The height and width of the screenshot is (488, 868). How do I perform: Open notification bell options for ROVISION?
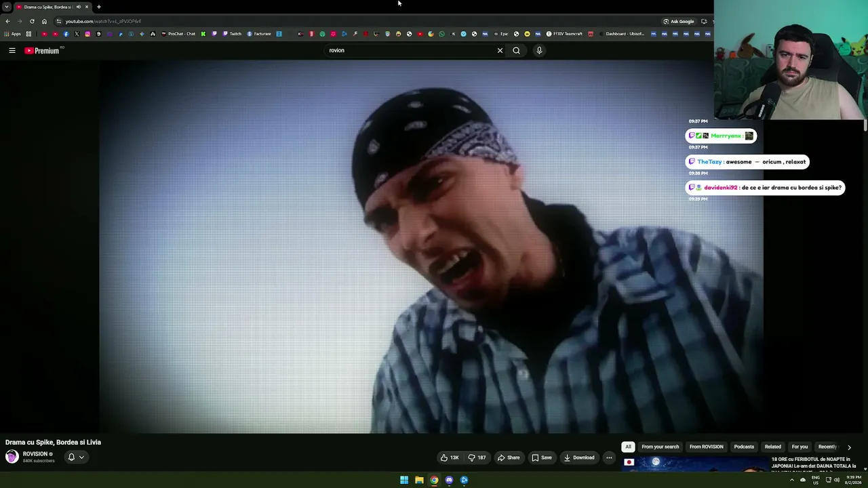pyautogui.click(x=76, y=457)
